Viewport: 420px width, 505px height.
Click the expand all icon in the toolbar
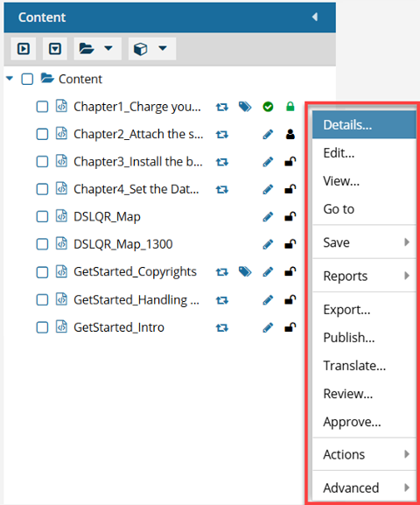coord(24,49)
